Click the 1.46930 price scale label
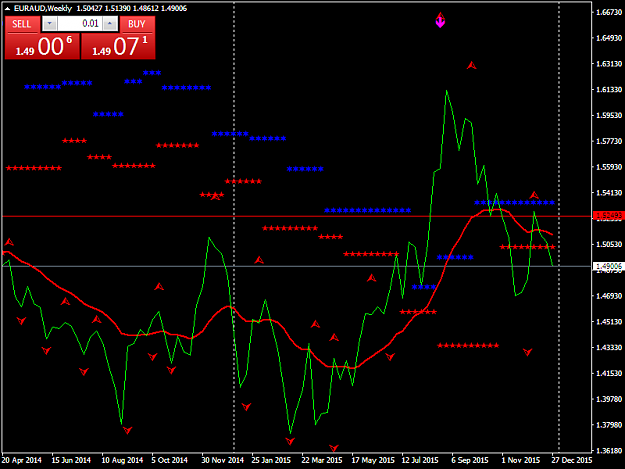625x469 pixels. [609, 296]
